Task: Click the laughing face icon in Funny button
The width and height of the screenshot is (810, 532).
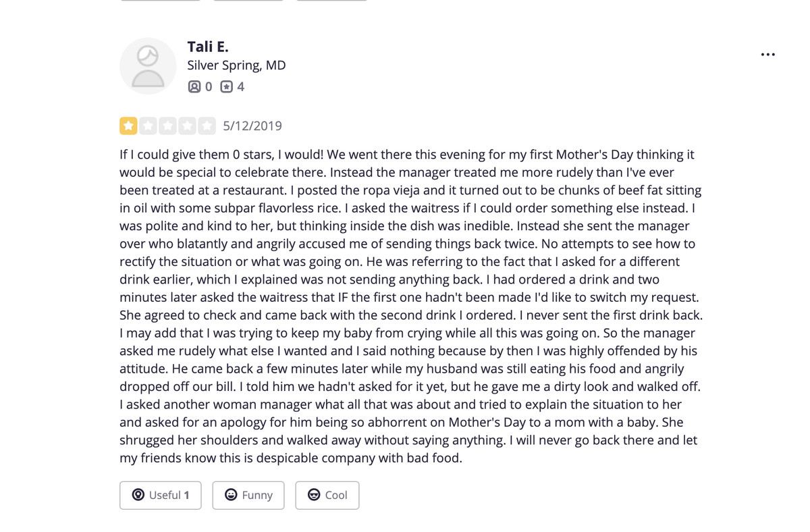Action: pyautogui.click(x=231, y=495)
